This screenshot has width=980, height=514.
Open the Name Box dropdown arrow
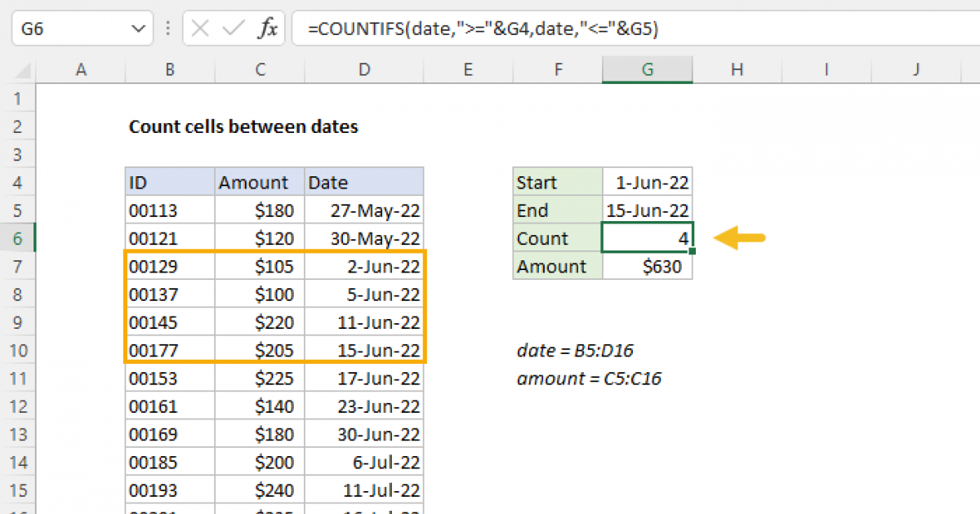tap(136, 29)
